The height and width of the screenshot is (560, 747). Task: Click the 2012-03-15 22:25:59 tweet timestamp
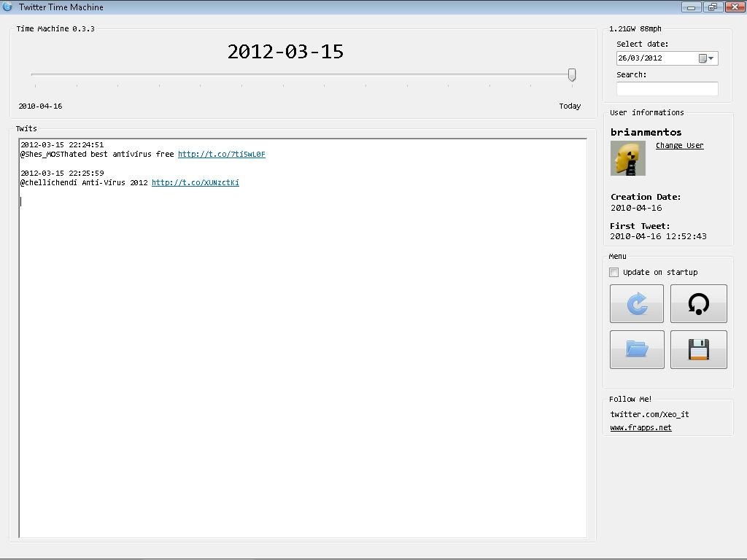(62, 174)
